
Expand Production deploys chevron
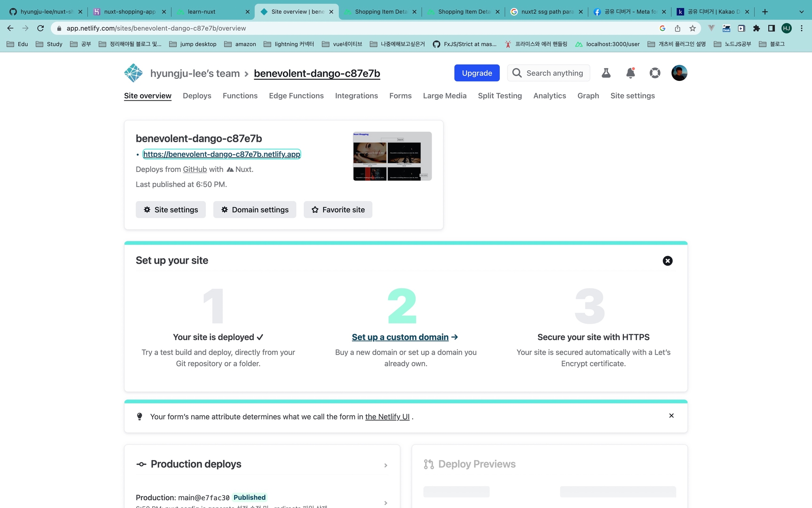point(386,465)
